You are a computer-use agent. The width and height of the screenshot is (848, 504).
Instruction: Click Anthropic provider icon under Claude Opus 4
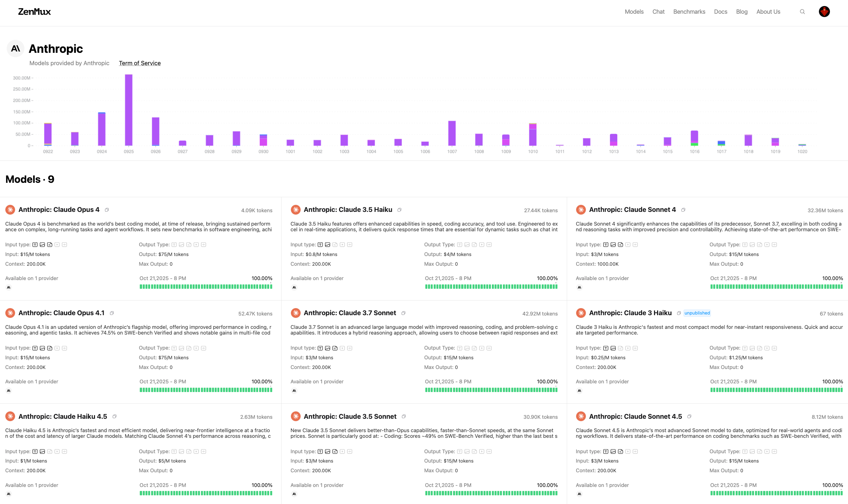click(9, 287)
